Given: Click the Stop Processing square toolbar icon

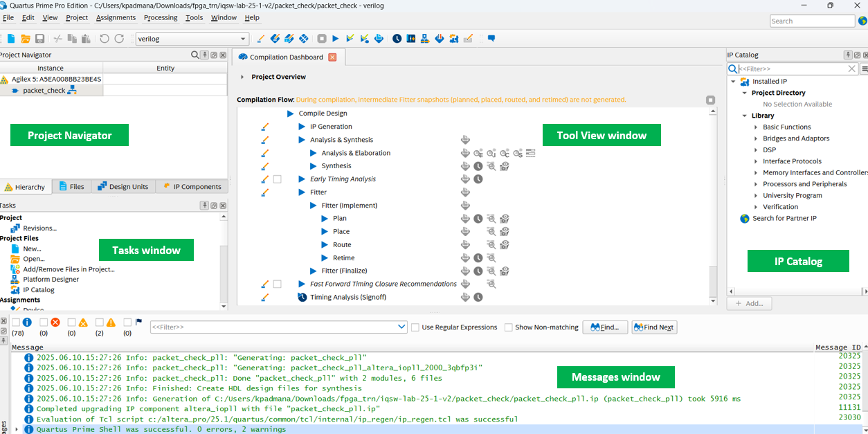Looking at the screenshot, I should 322,39.
